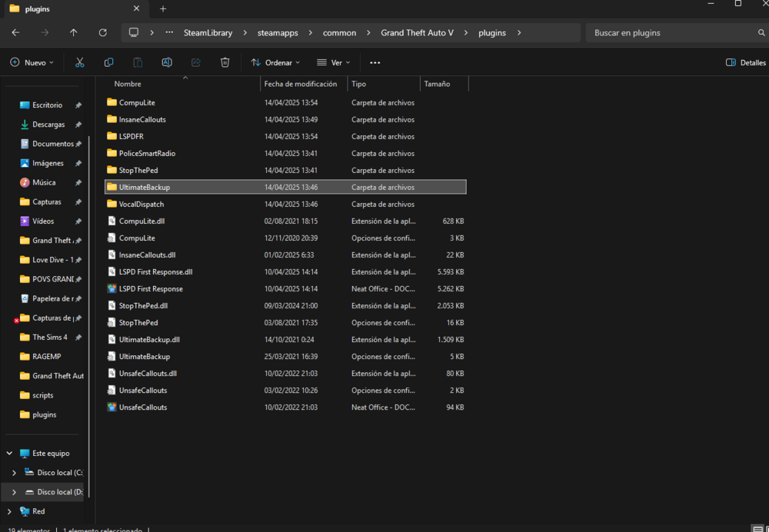Open the Ver dropdown
The height and width of the screenshot is (532, 769).
pos(332,62)
